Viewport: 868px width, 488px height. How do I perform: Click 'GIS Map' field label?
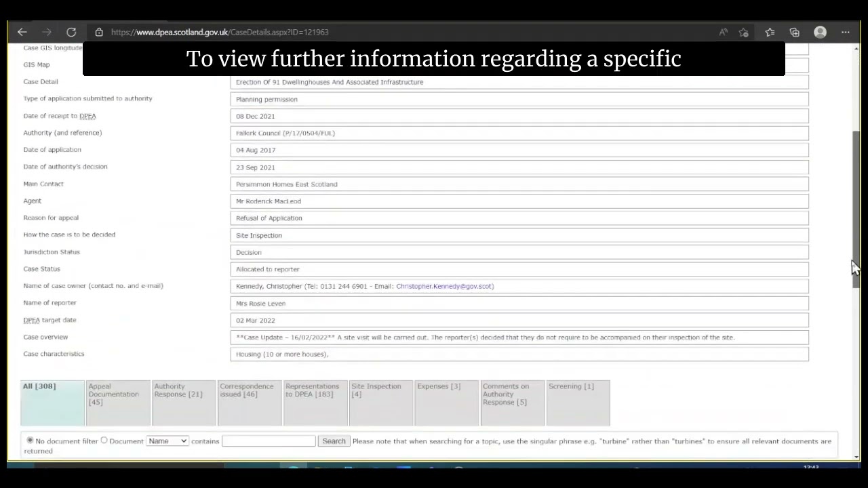37,64
